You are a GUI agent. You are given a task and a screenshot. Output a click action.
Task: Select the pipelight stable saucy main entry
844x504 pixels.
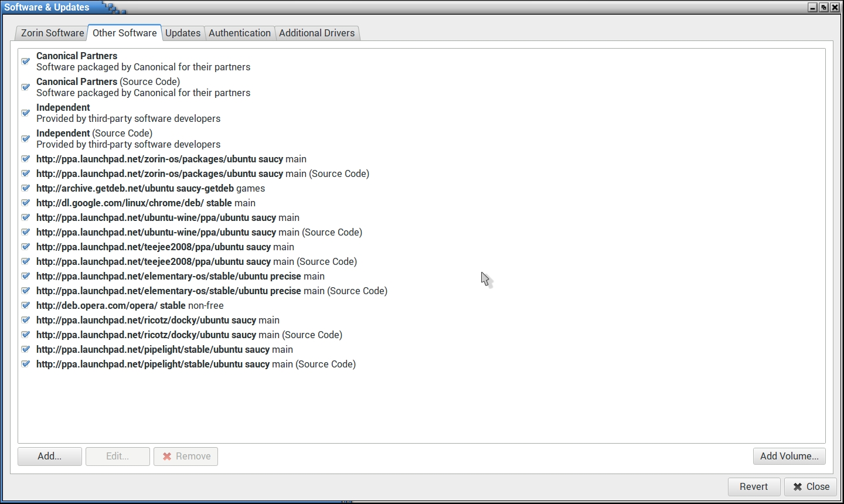coord(164,349)
